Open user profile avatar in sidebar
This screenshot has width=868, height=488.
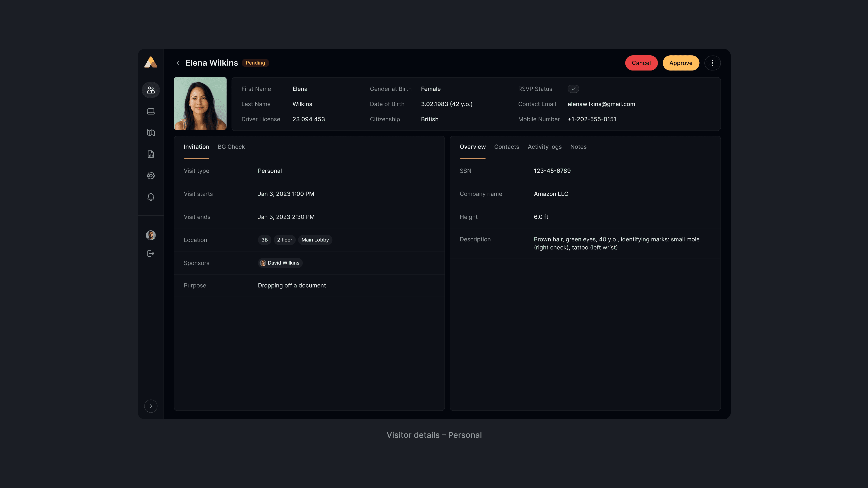[x=151, y=235]
